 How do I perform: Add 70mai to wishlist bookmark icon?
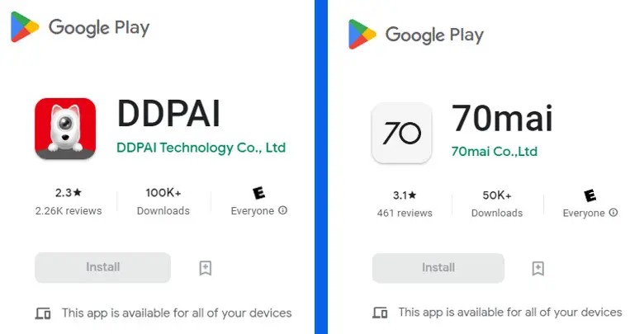click(x=538, y=268)
